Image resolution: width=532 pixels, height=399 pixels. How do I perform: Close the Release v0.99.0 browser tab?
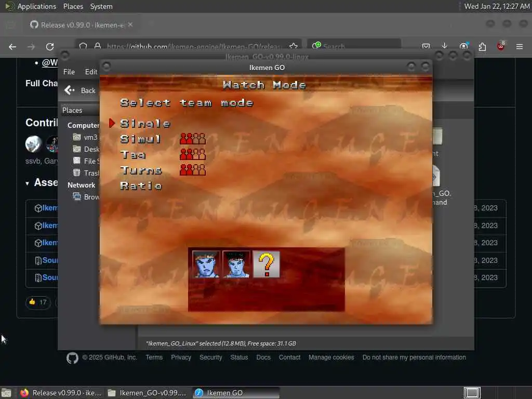tap(130, 25)
